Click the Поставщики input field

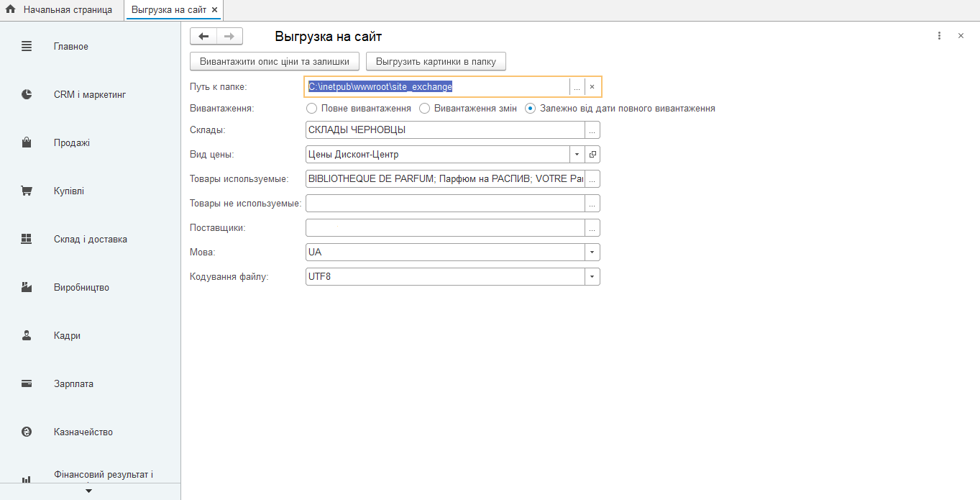(x=444, y=228)
